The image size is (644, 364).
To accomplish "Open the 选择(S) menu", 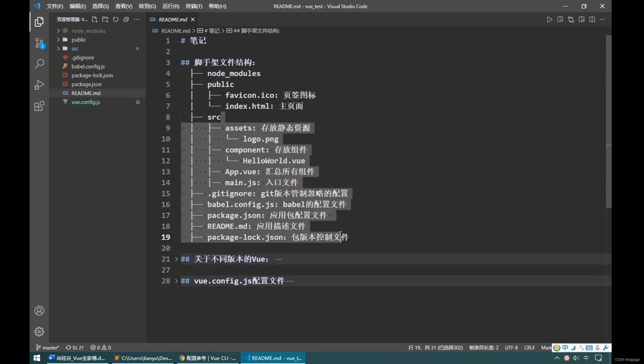I will click(101, 6).
